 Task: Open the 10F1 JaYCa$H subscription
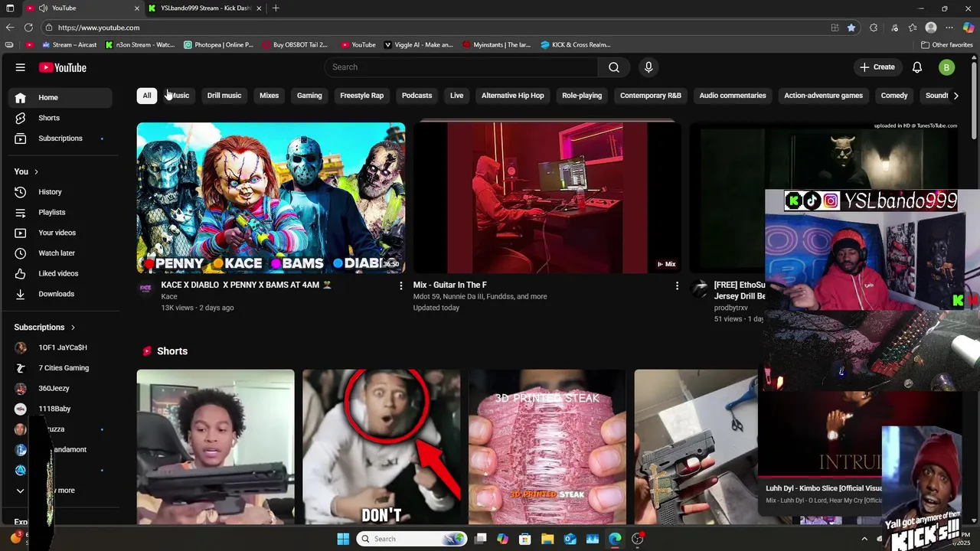click(x=60, y=347)
